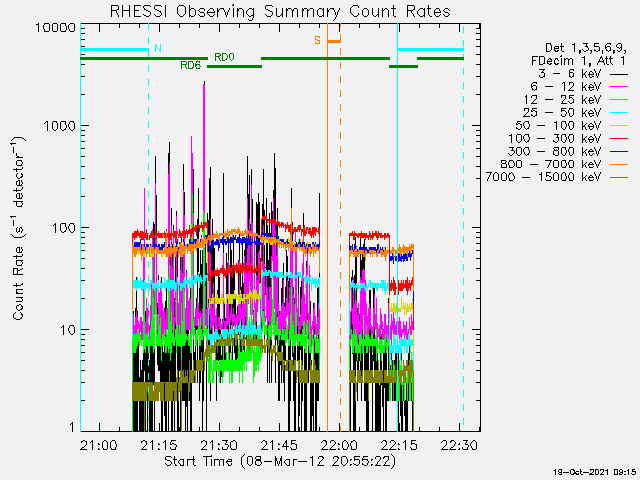The width and height of the screenshot is (640, 480).
Task: Click the '22:15' time axis label
Action: (x=399, y=445)
